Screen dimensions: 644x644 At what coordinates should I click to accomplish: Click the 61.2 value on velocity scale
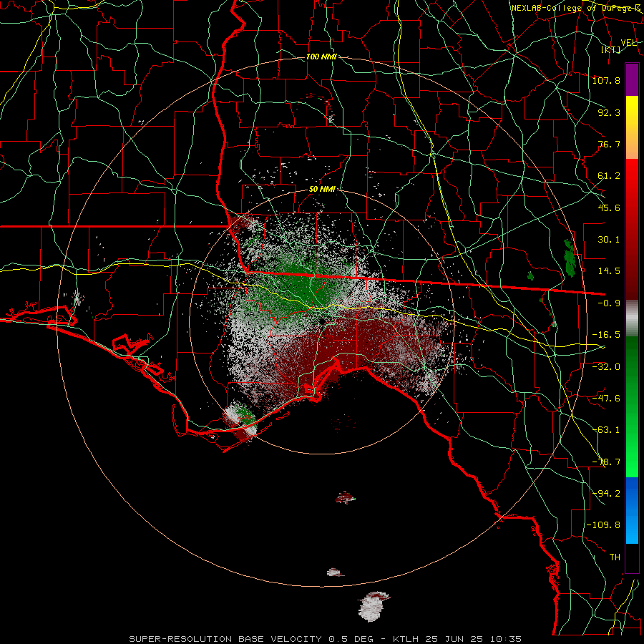pos(609,176)
